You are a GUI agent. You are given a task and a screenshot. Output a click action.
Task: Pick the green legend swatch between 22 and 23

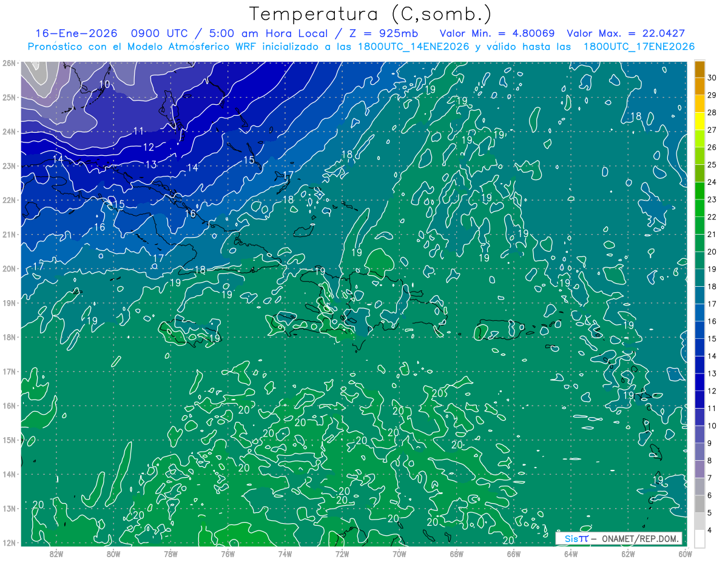(x=699, y=208)
